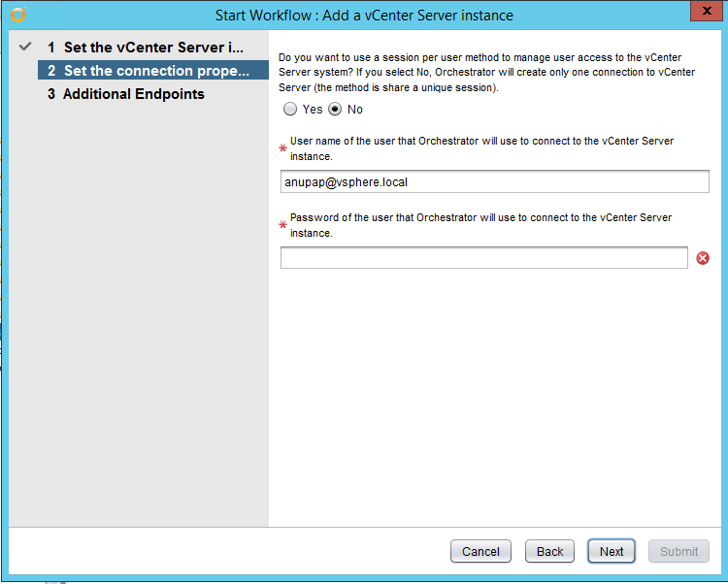Click the user name field containing anupap@vsphere.local
728x584 pixels.
coord(494,181)
